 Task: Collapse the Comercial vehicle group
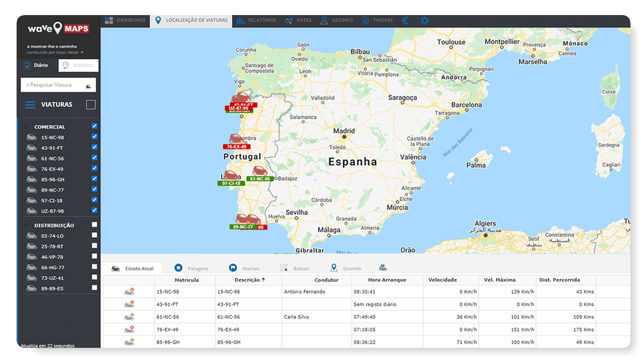(26, 127)
